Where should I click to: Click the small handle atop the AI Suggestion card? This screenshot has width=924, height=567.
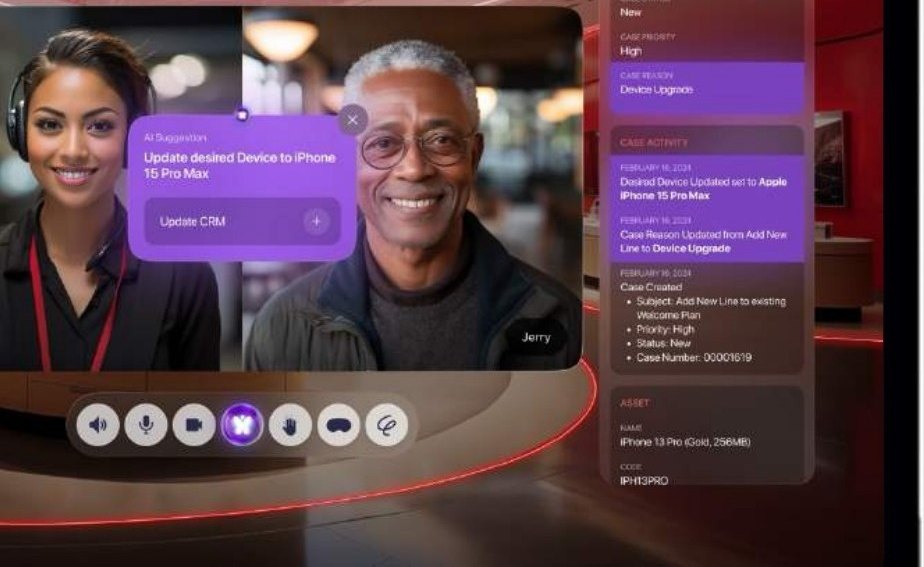[x=242, y=114]
